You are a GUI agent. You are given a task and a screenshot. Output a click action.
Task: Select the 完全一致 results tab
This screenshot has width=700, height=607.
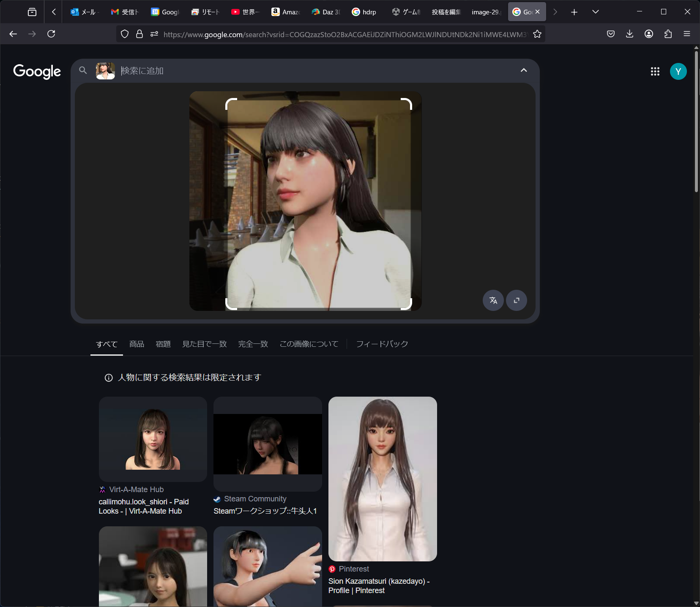coord(253,344)
